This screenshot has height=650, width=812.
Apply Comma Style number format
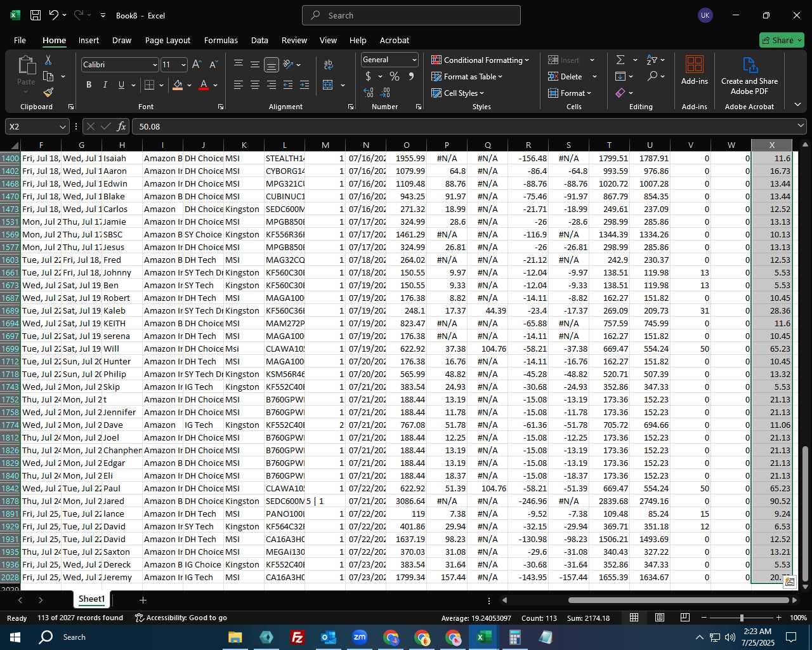[411, 76]
